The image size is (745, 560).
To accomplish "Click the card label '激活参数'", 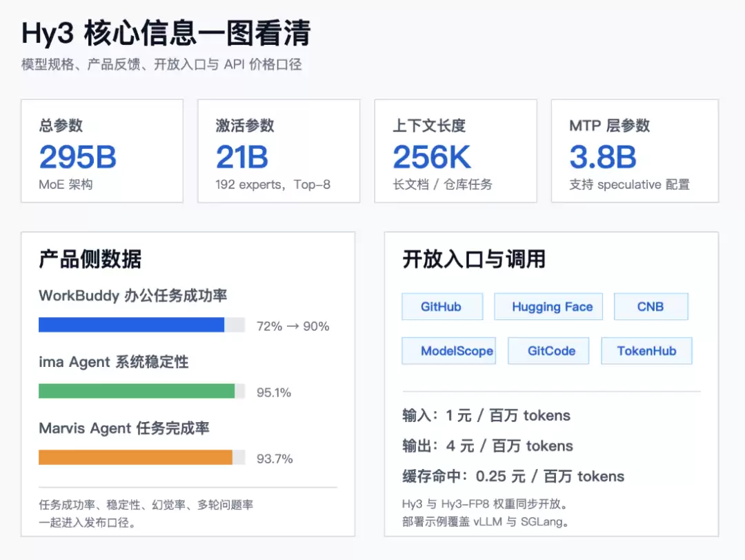I will coord(245,126).
